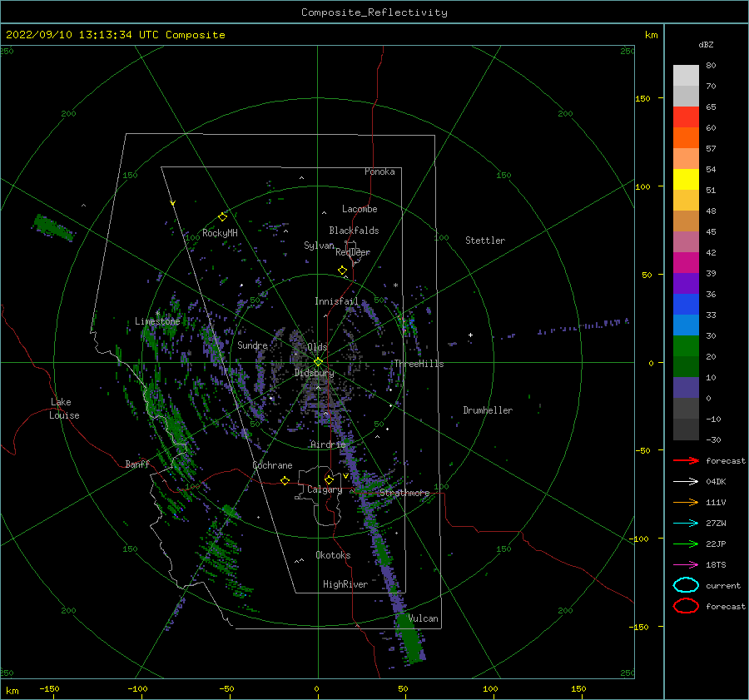
Task: Select the orange 57-60 dBZ swatch
Action: click(x=686, y=138)
